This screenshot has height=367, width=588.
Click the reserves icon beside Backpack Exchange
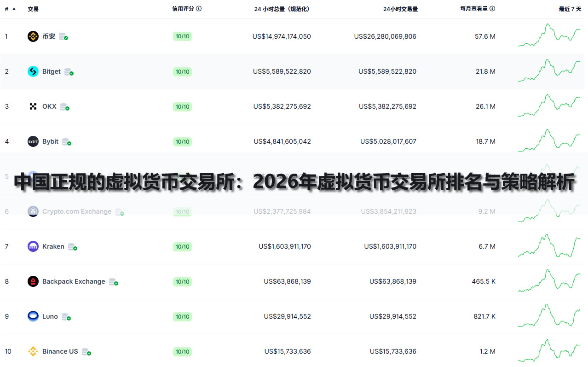[x=114, y=281]
